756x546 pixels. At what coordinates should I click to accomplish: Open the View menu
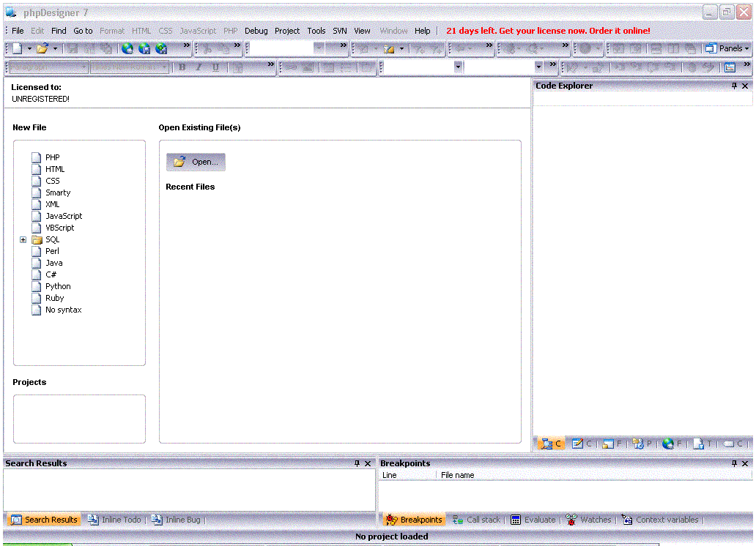coord(362,30)
